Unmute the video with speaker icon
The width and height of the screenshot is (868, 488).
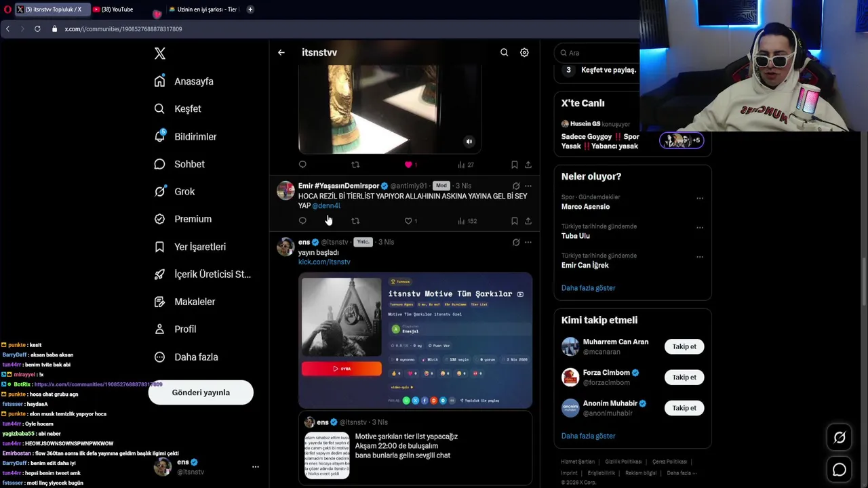469,142
